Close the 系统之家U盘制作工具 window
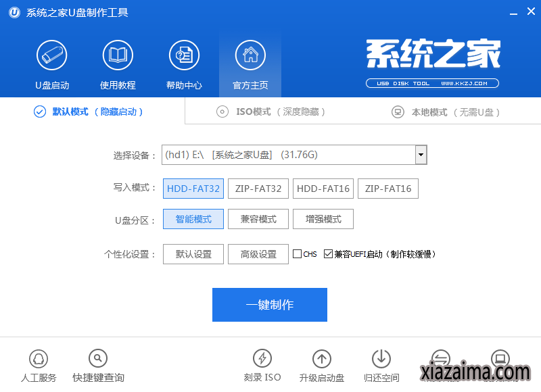 531,11
